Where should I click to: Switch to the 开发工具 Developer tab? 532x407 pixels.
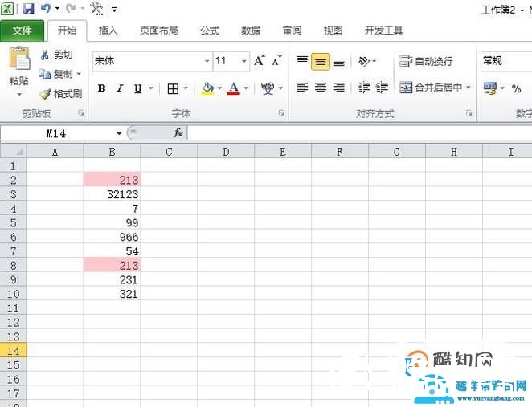(x=383, y=31)
